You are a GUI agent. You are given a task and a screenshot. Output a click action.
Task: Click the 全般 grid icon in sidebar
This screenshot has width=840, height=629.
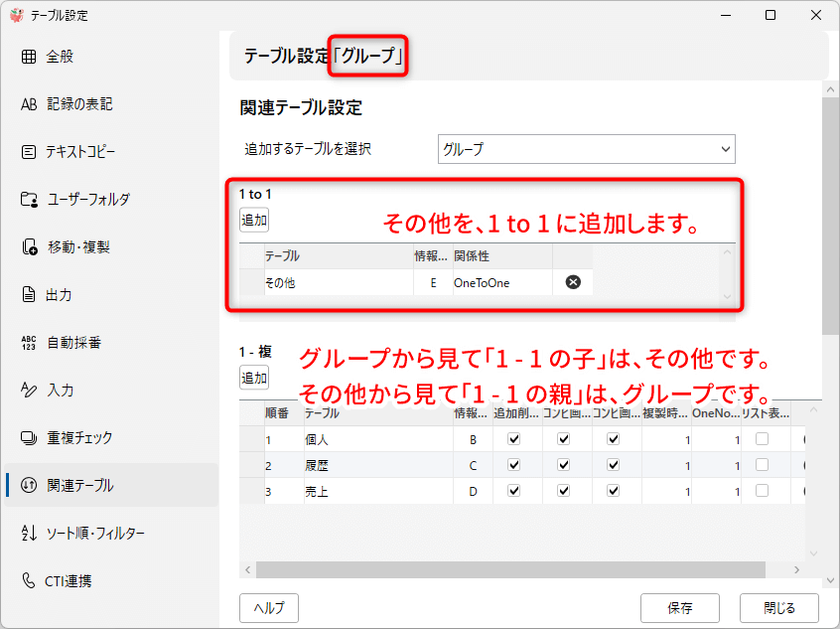tap(29, 57)
